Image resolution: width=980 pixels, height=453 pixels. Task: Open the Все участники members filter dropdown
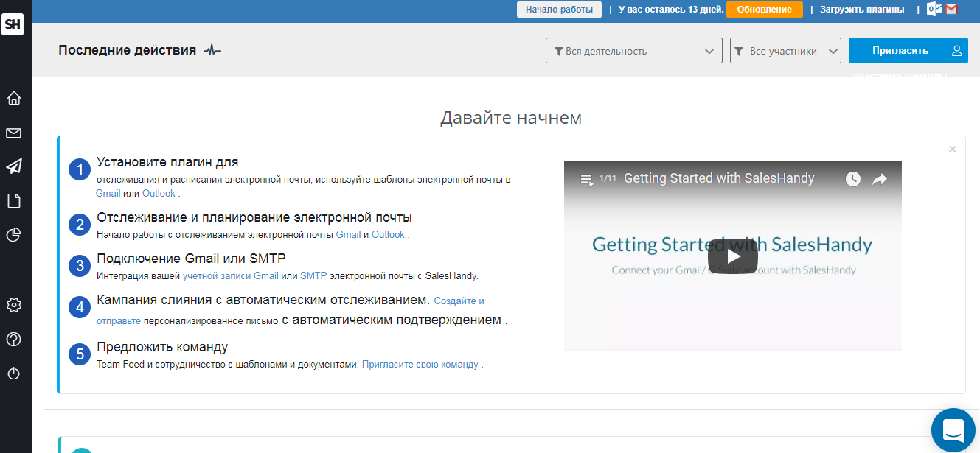(785, 51)
